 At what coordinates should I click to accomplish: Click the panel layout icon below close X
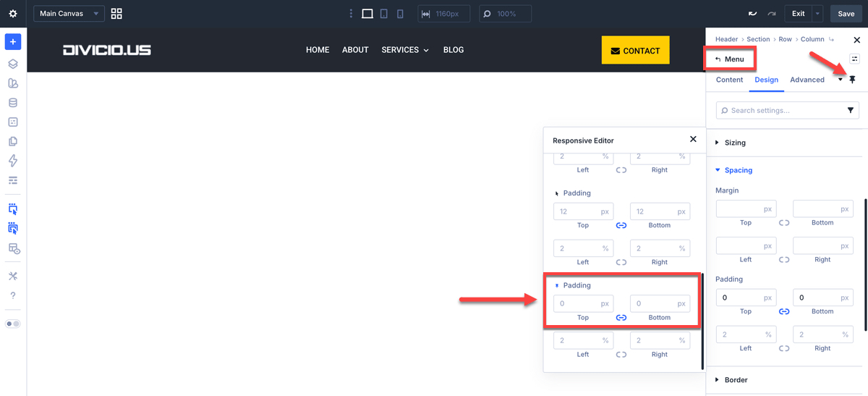tap(854, 59)
